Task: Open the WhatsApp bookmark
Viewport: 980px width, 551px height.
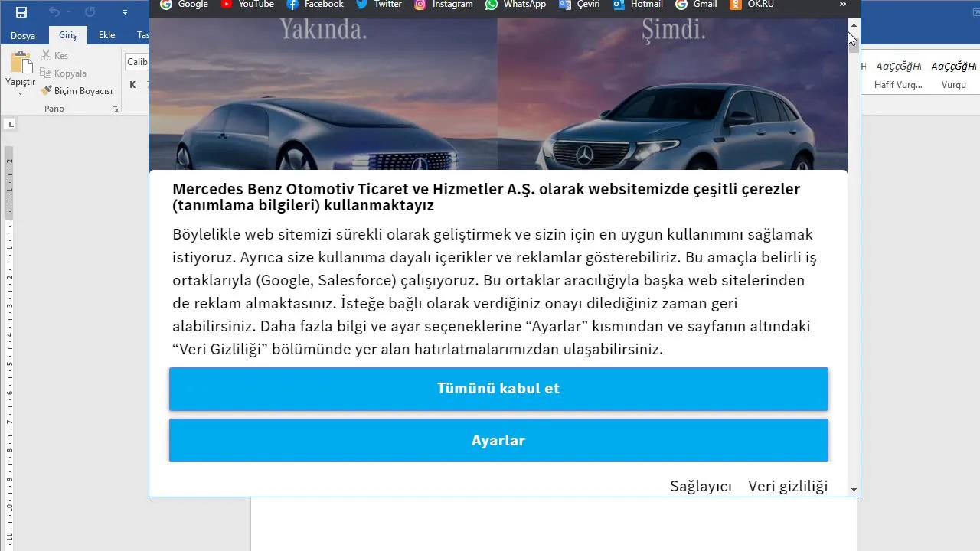Action: (516, 4)
